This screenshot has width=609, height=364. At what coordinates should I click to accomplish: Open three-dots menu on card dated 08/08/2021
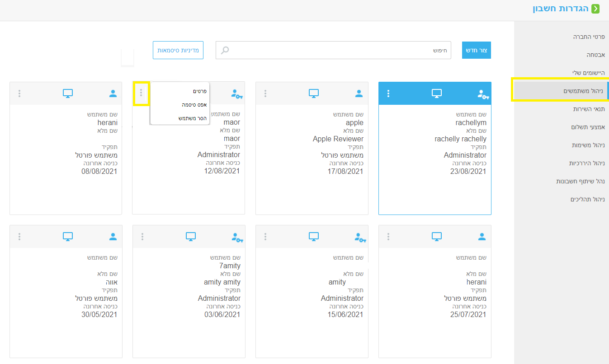(19, 93)
